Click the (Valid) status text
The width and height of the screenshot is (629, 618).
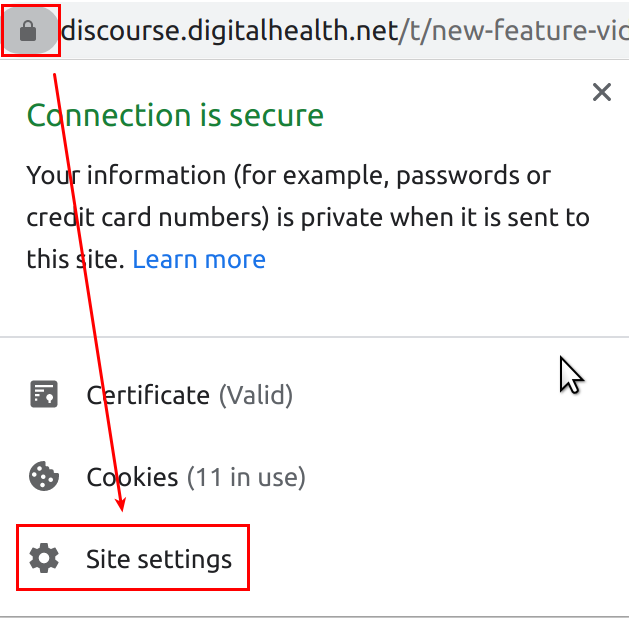256,395
